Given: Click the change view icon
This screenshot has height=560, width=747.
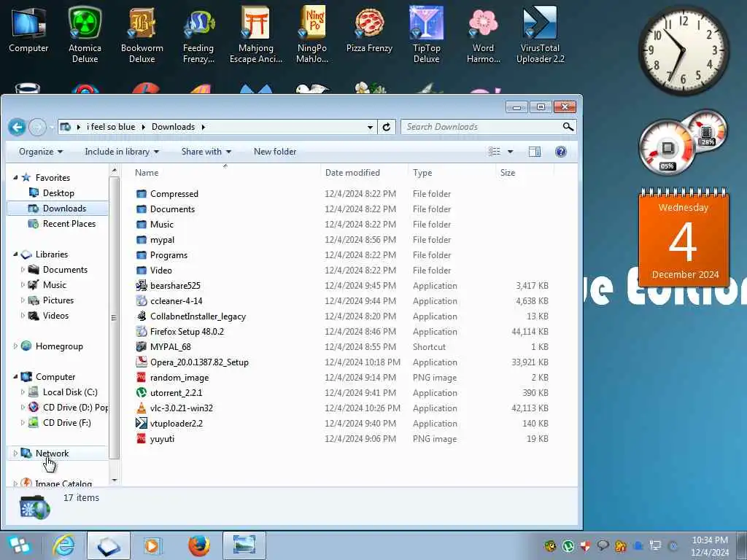Looking at the screenshot, I should pyautogui.click(x=495, y=152).
